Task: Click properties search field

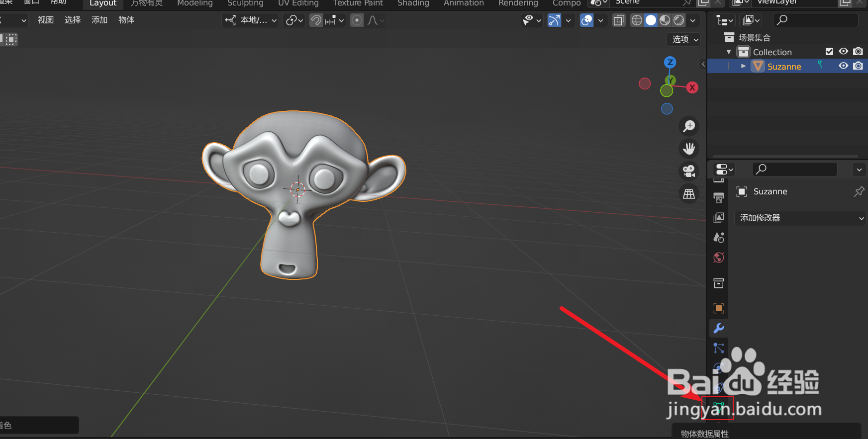Action: [795, 170]
